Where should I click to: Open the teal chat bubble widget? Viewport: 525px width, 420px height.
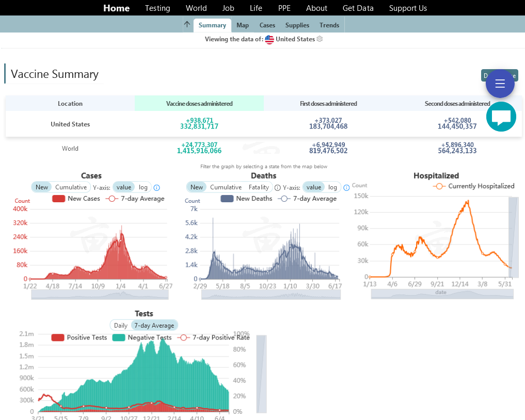click(x=501, y=117)
